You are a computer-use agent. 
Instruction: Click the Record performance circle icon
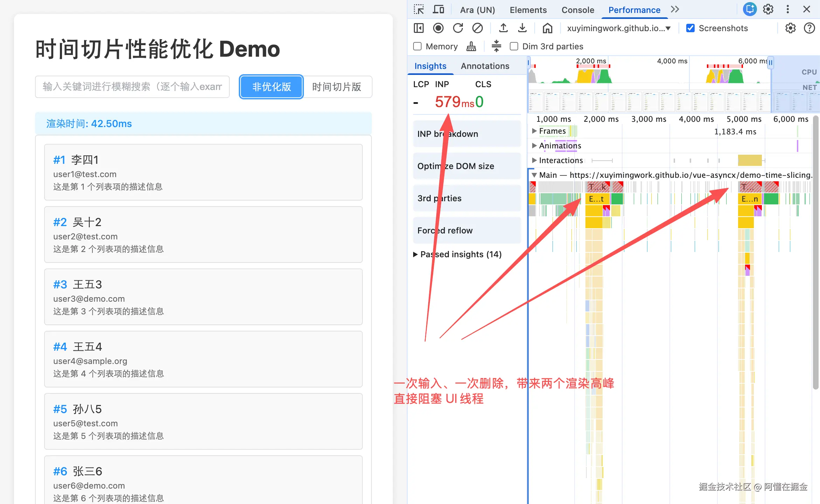pyautogui.click(x=438, y=28)
